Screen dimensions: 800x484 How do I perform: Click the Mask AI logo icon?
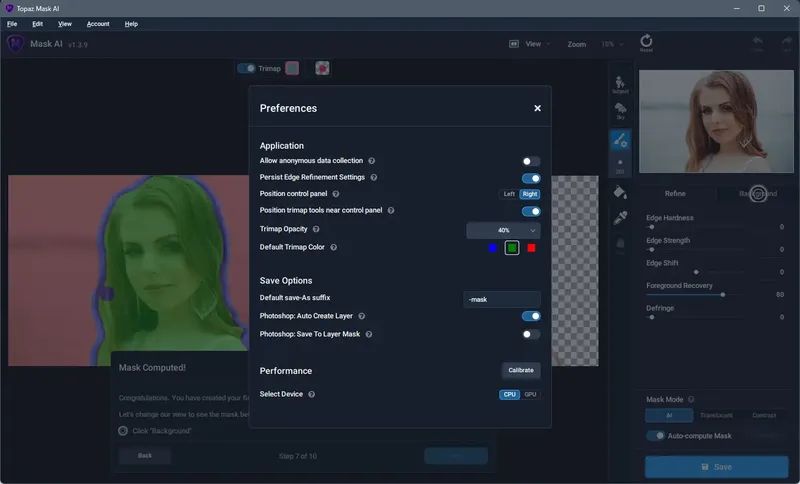pyautogui.click(x=15, y=44)
